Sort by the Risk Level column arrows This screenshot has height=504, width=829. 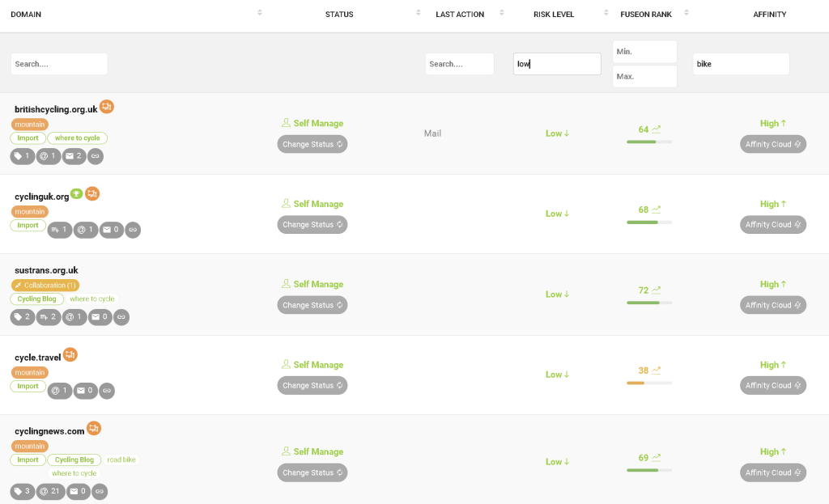point(606,13)
